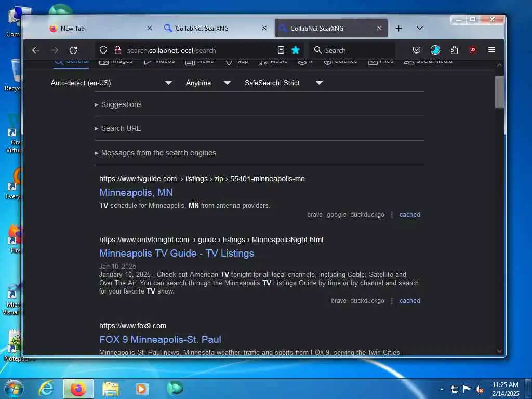Click the scrollbar down arrow
532x399 pixels.
click(x=499, y=351)
